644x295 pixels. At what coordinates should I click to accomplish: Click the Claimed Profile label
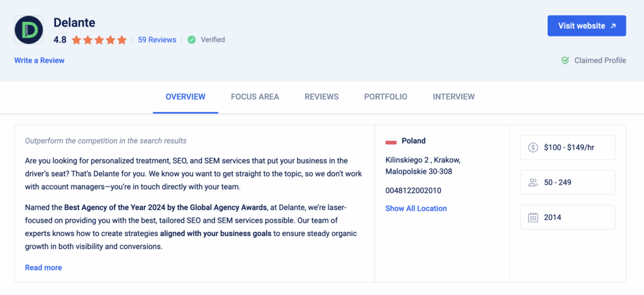pos(600,60)
